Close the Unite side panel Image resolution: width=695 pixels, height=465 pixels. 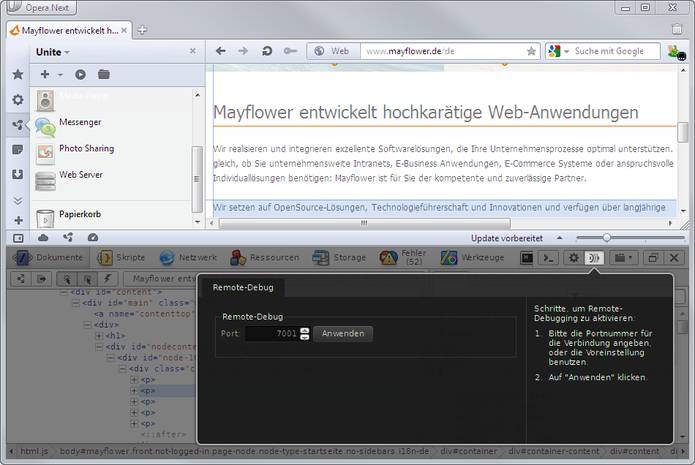tap(192, 51)
